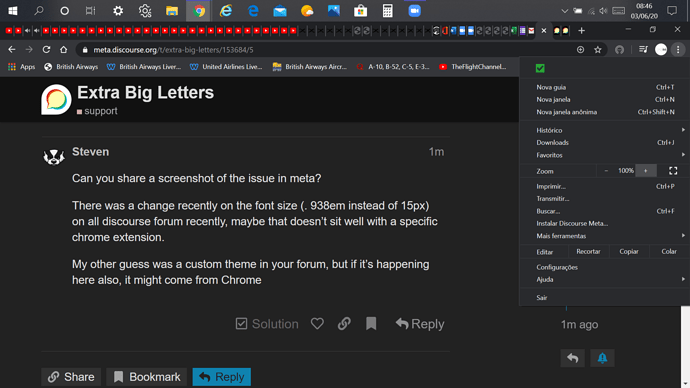Open Chrome profile avatar
This screenshot has width=690, height=388.
[x=661, y=50]
